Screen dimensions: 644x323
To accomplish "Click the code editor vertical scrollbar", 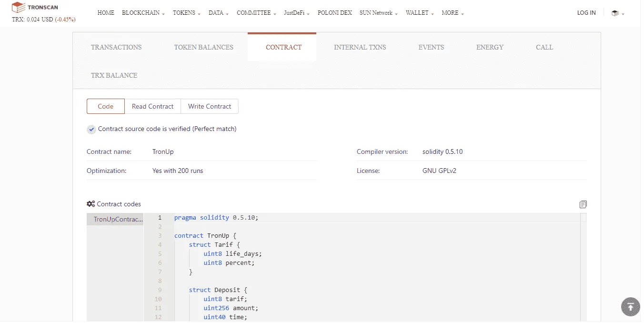I will click(584, 267).
